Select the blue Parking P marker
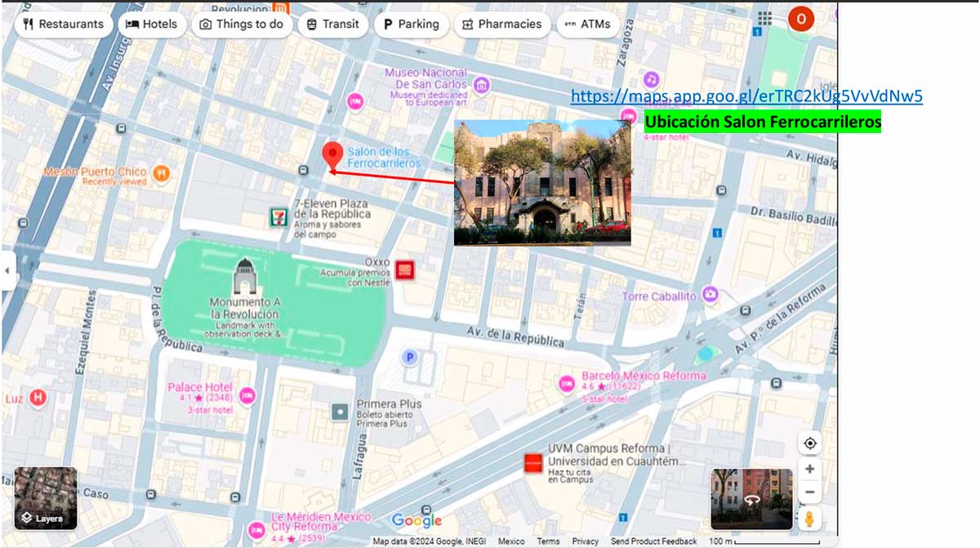This screenshot has width=980, height=548. coord(409,357)
